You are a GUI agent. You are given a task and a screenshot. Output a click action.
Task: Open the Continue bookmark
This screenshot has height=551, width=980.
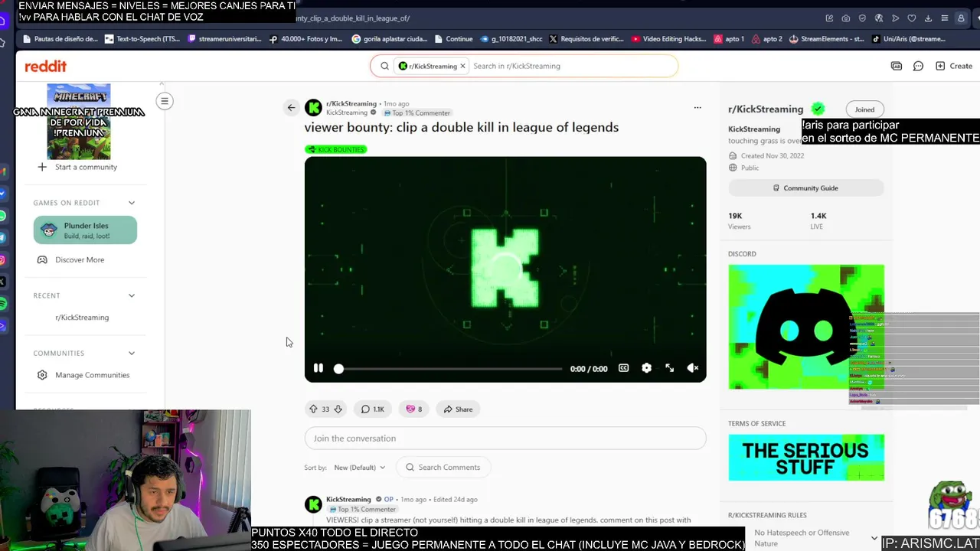coord(453,39)
